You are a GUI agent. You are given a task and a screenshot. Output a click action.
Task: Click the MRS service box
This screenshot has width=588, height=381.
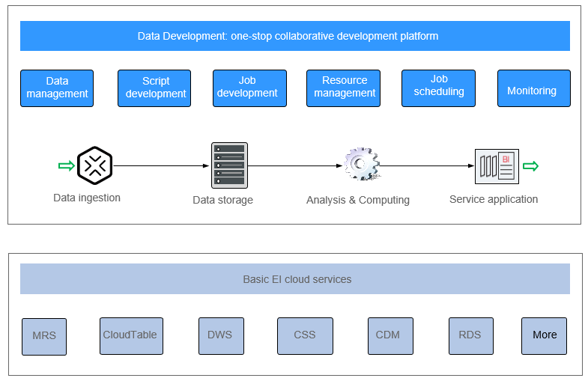44,336
